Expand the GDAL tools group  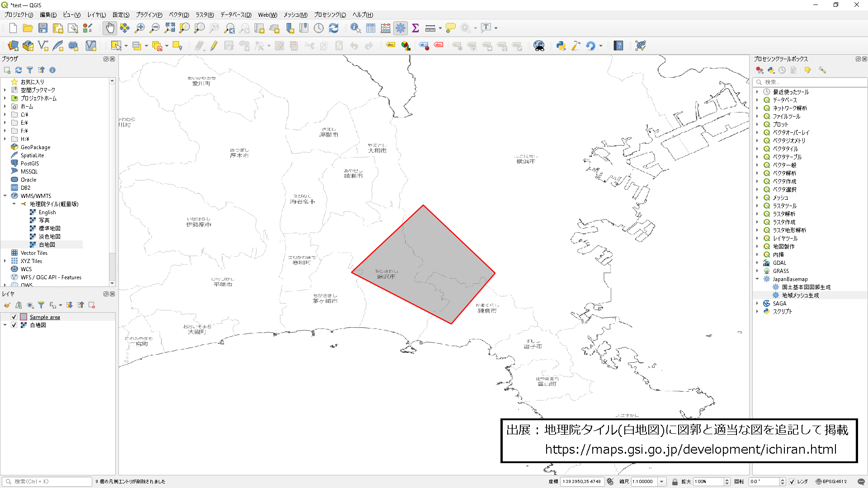tap(757, 263)
